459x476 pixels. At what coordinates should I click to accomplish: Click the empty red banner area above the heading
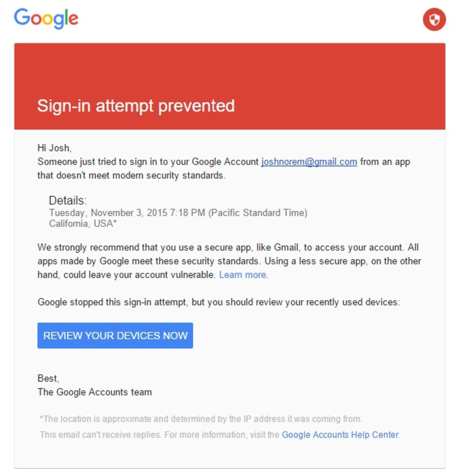(x=230, y=68)
